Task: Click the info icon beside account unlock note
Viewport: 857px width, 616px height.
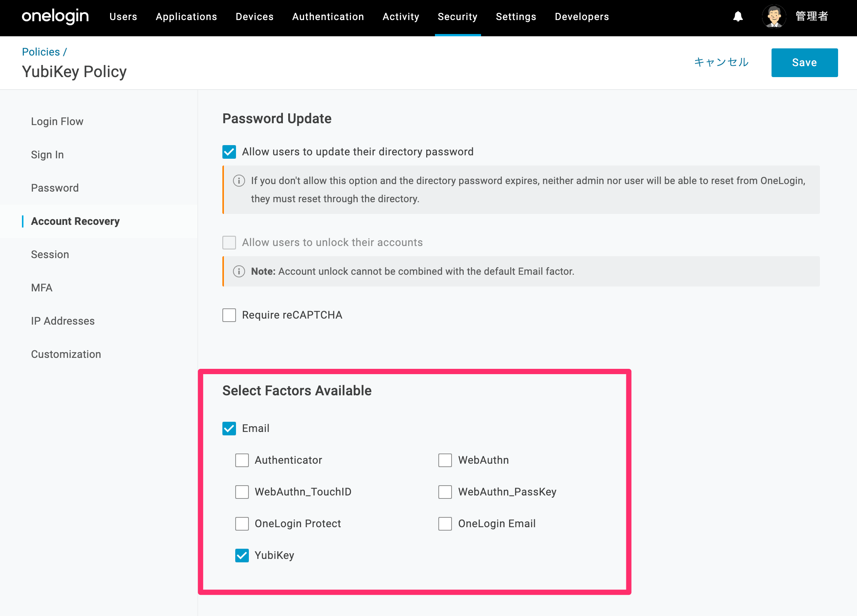Action: pos(239,271)
